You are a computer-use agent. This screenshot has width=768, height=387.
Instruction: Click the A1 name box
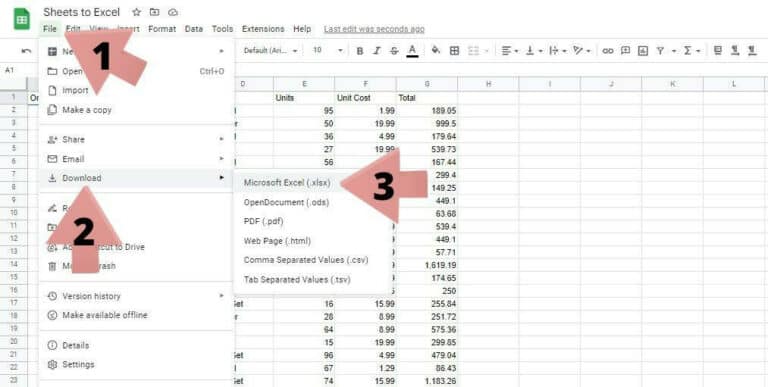tap(10, 71)
